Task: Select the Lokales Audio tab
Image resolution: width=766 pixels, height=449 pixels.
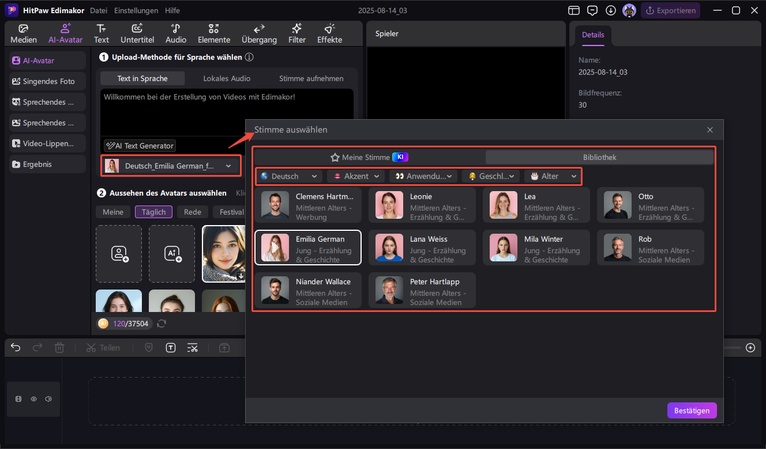Action: [x=227, y=78]
